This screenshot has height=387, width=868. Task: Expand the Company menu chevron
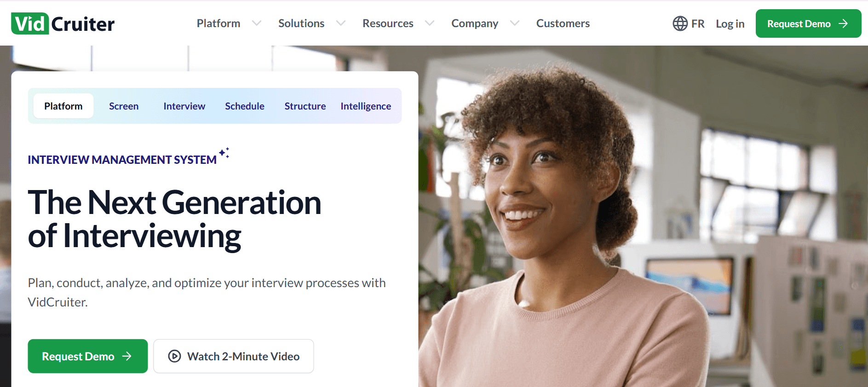pyautogui.click(x=515, y=23)
